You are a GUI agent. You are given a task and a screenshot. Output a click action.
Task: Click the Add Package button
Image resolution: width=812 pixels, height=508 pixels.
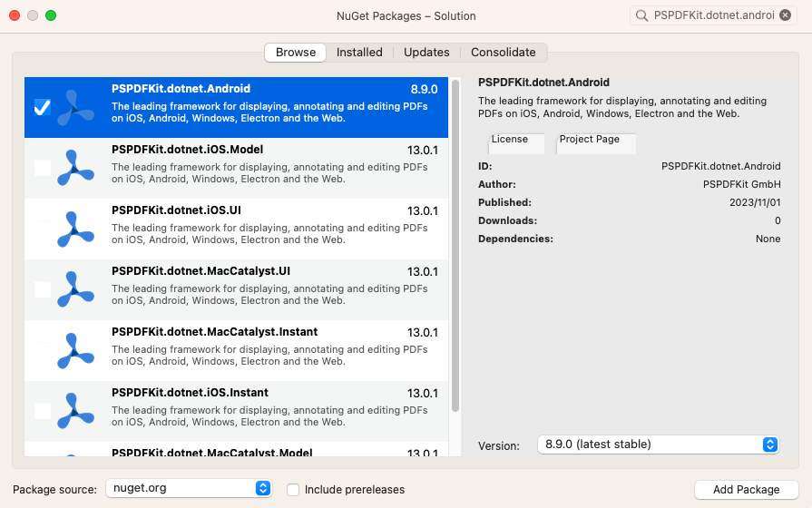point(747,489)
